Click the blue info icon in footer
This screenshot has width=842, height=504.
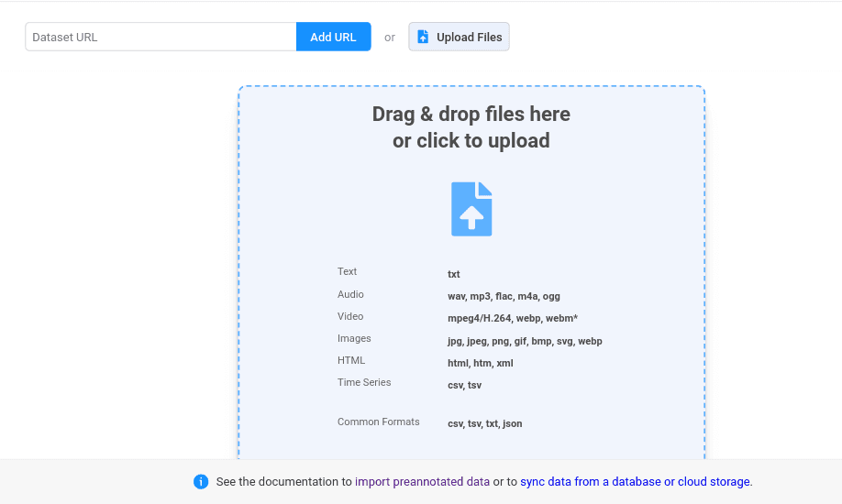pyautogui.click(x=201, y=482)
